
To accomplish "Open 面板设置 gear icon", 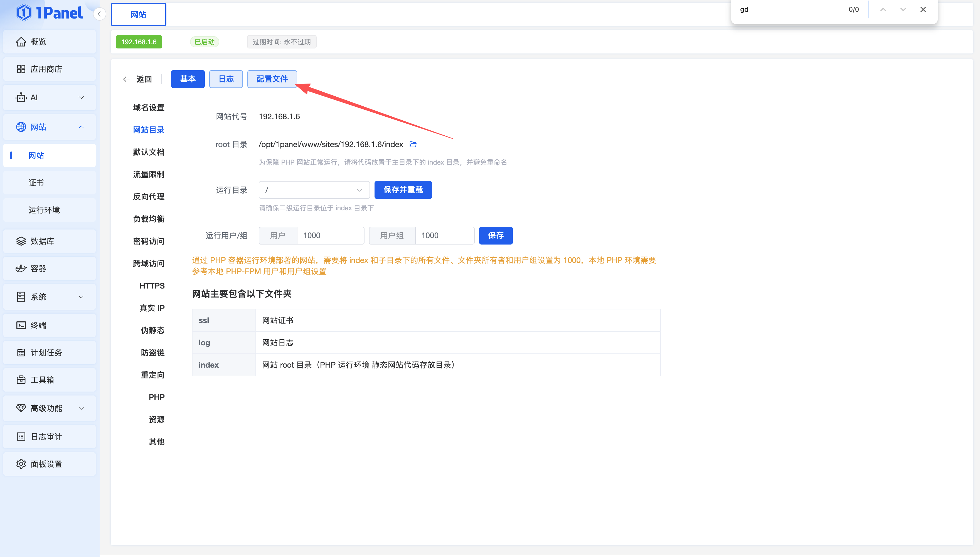I will click(x=21, y=464).
